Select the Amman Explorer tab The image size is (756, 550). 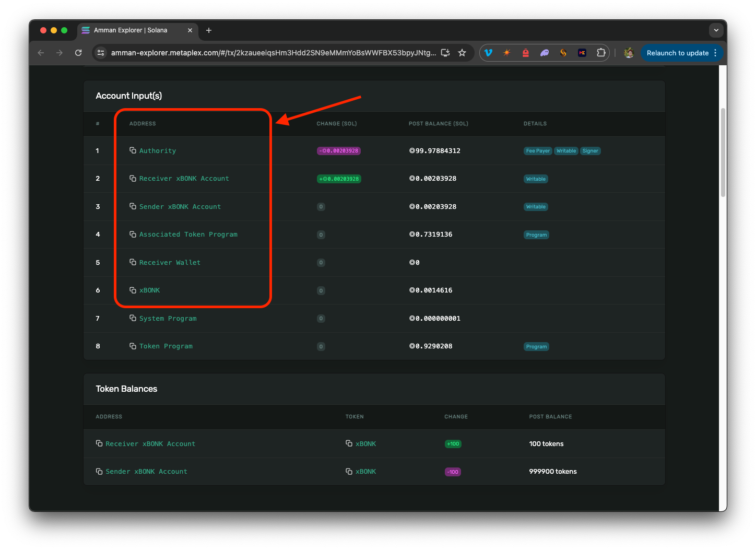pos(131,30)
